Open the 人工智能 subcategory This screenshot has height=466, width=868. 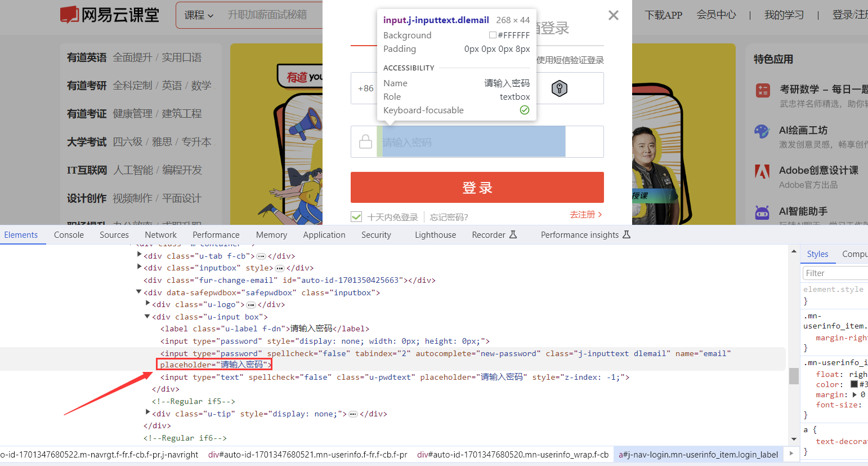click(133, 170)
